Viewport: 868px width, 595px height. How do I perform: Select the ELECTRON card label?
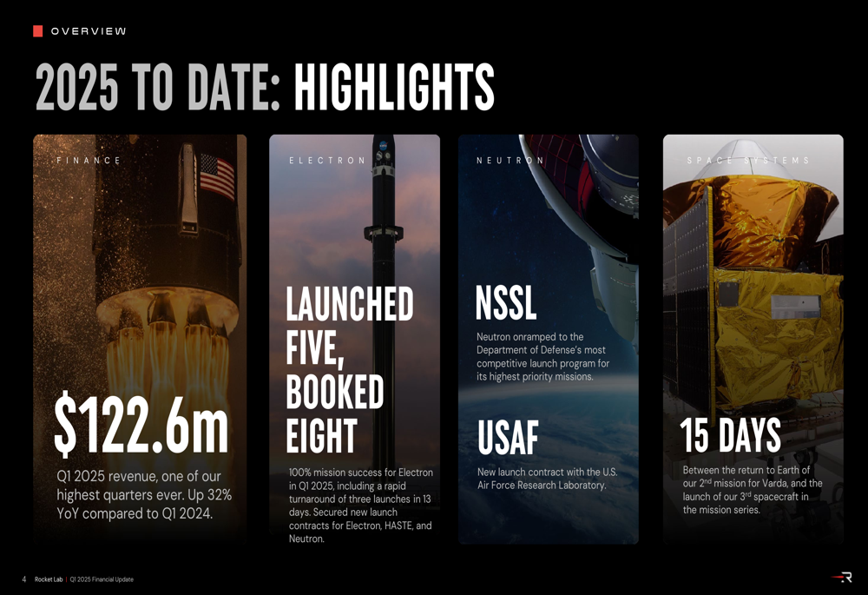click(327, 161)
